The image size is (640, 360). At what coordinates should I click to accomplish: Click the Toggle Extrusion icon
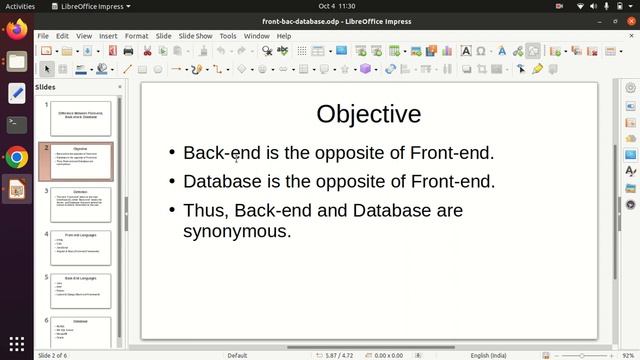(x=553, y=69)
